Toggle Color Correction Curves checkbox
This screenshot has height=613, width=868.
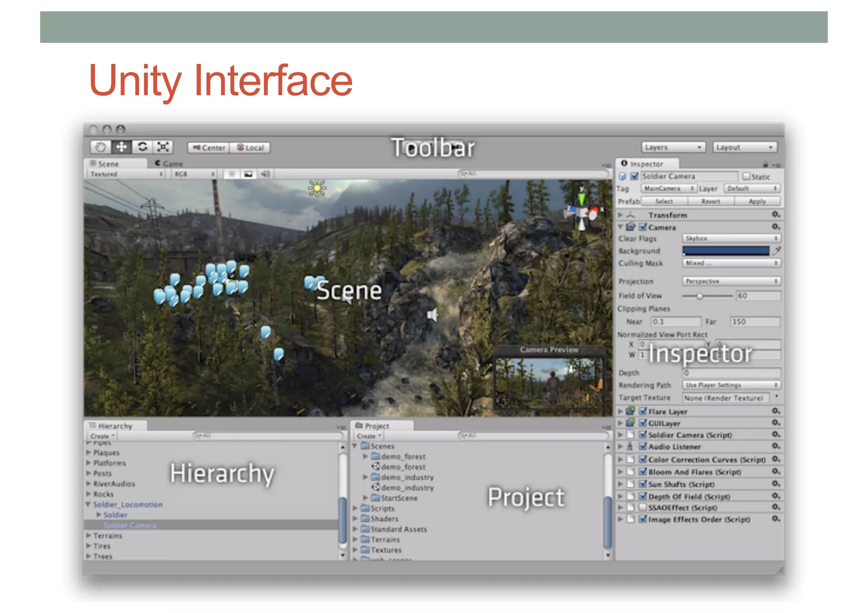tap(643, 459)
